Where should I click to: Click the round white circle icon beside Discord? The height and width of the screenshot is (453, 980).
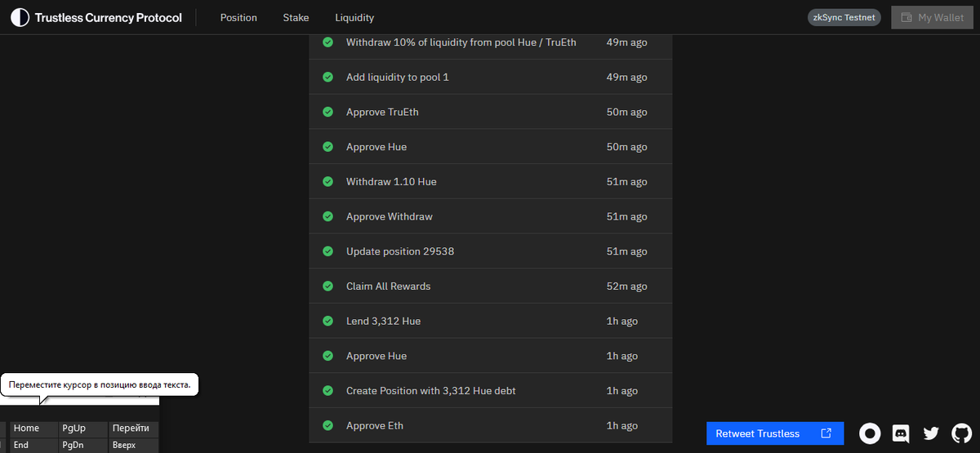(871, 433)
